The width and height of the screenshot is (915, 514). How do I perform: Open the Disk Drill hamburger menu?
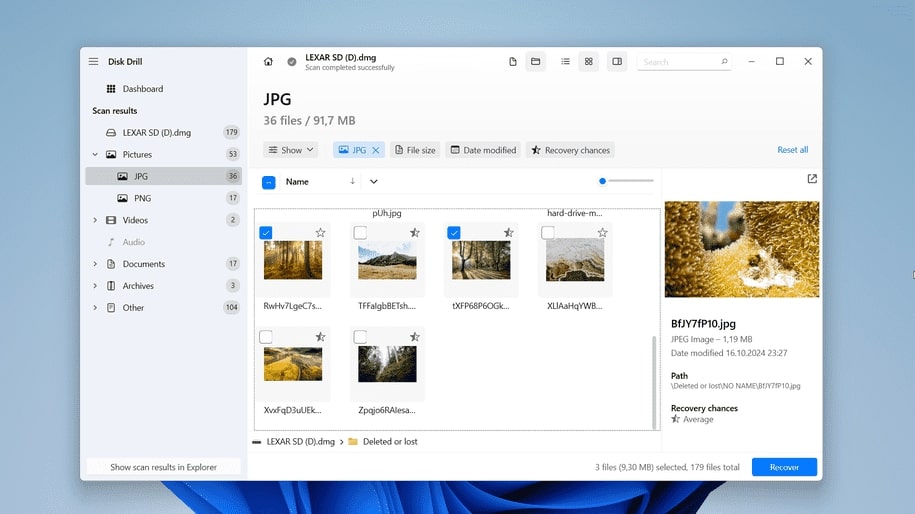[x=93, y=61]
